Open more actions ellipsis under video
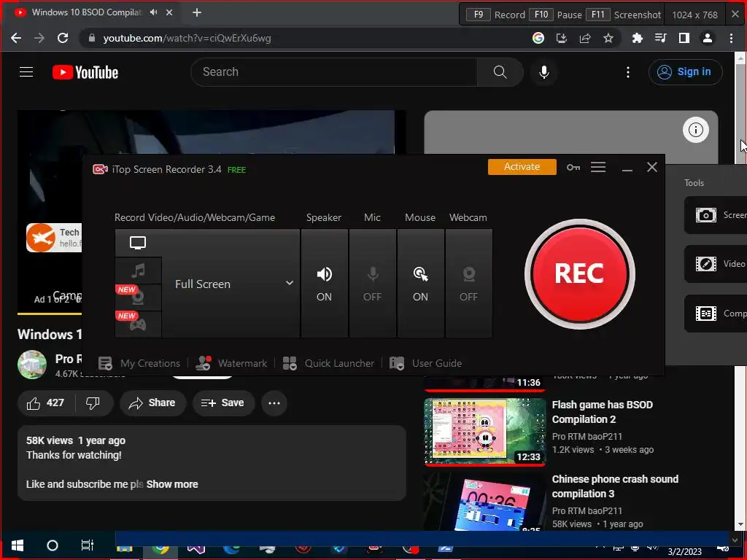This screenshot has width=747, height=560. pyautogui.click(x=274, y=402)
